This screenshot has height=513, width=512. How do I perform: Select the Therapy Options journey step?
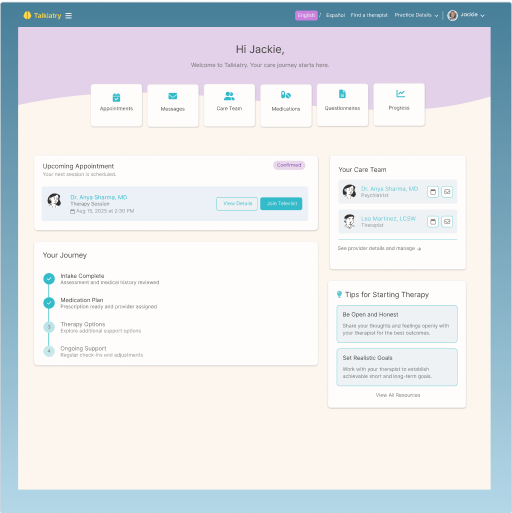[92, 327]
